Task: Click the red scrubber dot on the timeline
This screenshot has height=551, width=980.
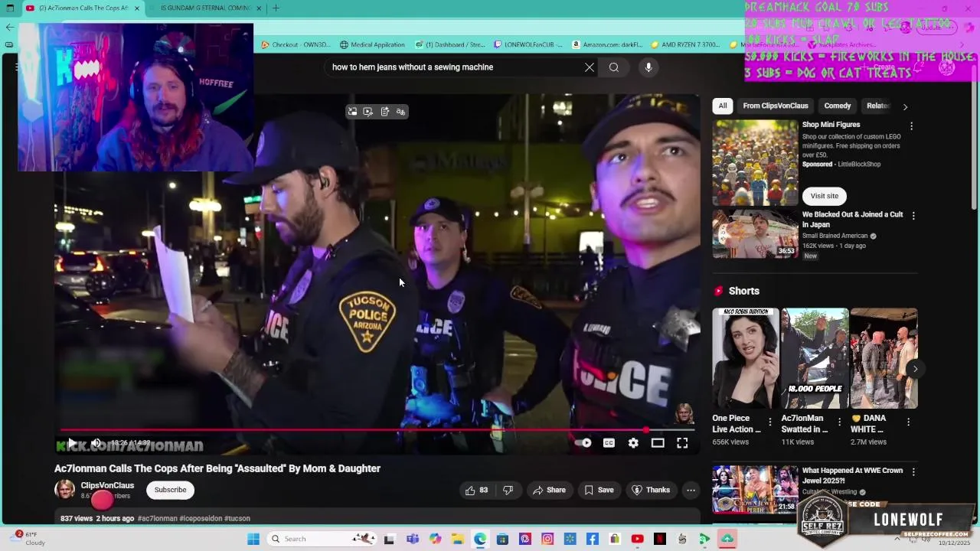Action: [645, 430]
